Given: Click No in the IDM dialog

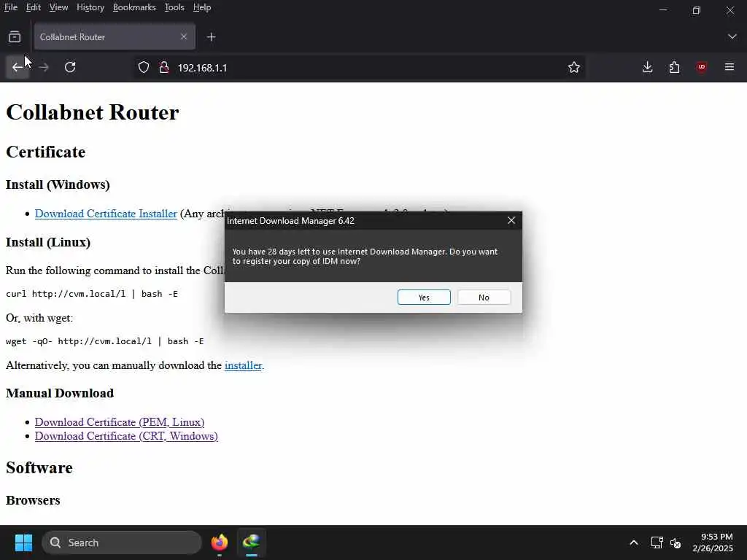Looking at the screenshot, I should [484, 297].
